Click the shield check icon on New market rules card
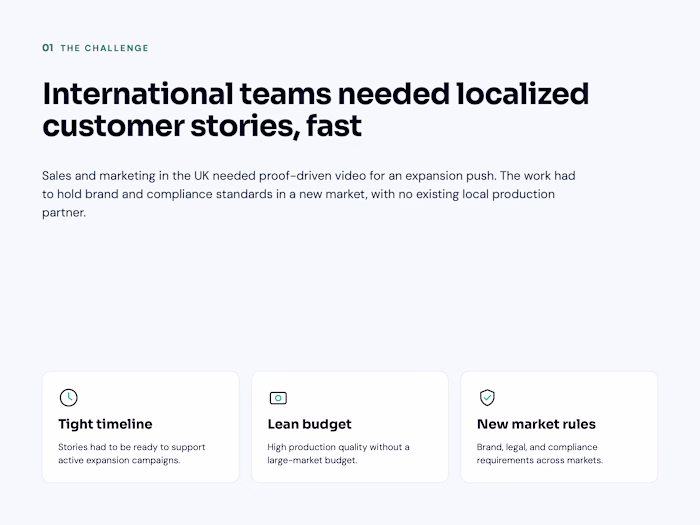The height and width of the screenshot is (525, 700). pos(487,397)
